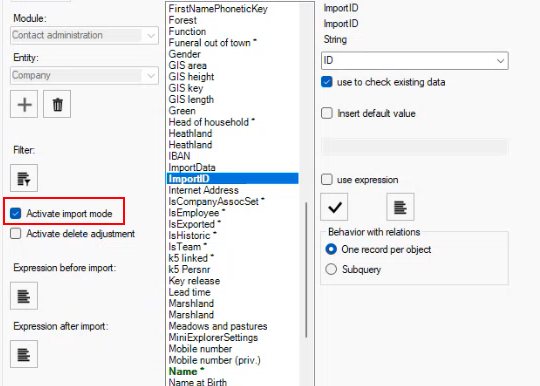540x386 pixels.
Task: Select ImportID in the field list
Action: coord(232,178)
